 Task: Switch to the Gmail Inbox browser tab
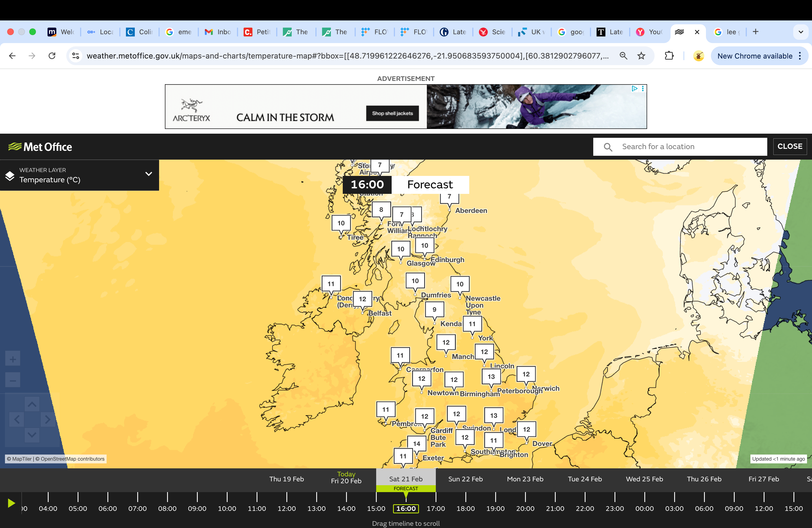218,32
